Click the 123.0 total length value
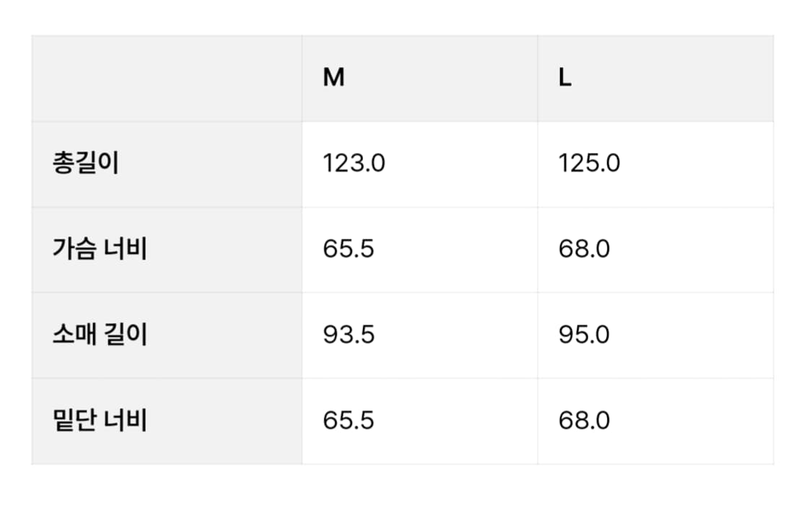The width and height of the screenshot is (812, 507). coord(354,164)
